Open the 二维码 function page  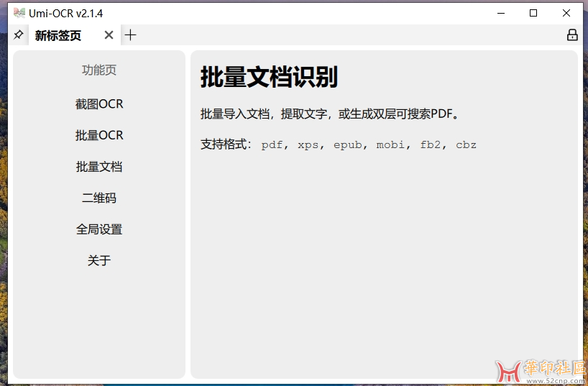point(99,198)
